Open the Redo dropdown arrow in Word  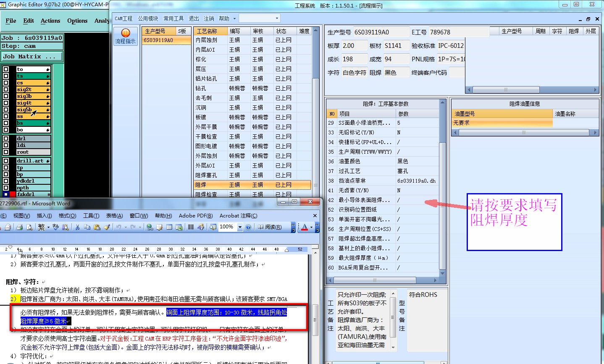(x=140, y=227)
